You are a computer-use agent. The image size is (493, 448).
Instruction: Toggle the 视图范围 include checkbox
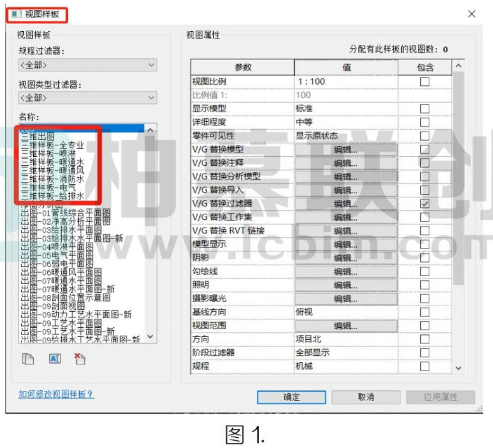coord(425,325)
